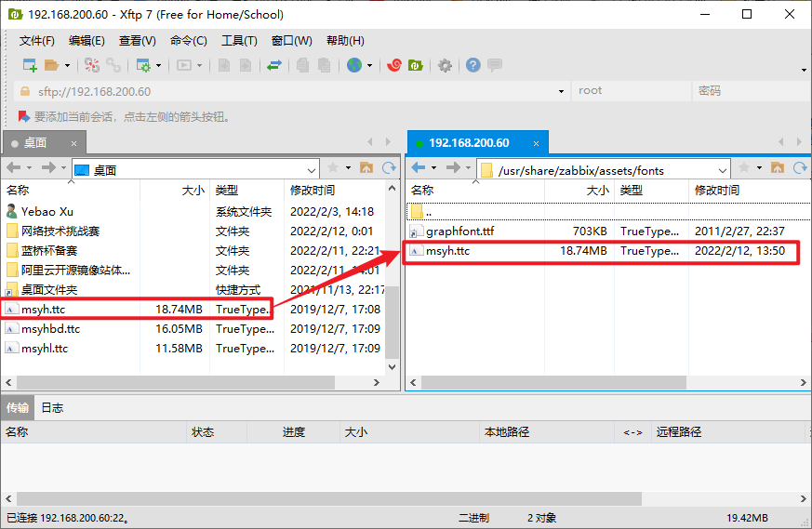Image resolution: width=812 pixels, height=529 pixels.
Task: Click remote pane Forward arrow
Action: [453, 167]
